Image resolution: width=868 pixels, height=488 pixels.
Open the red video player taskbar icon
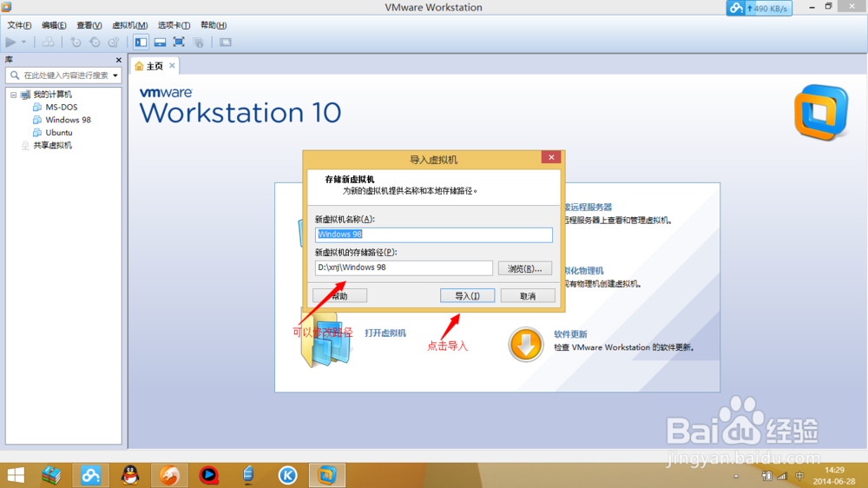[x=208, y=475]
